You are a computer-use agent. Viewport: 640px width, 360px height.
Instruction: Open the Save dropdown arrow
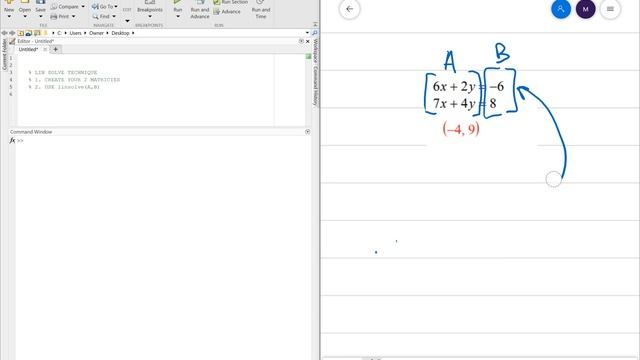pyautogui.click(x=40, y=16)
